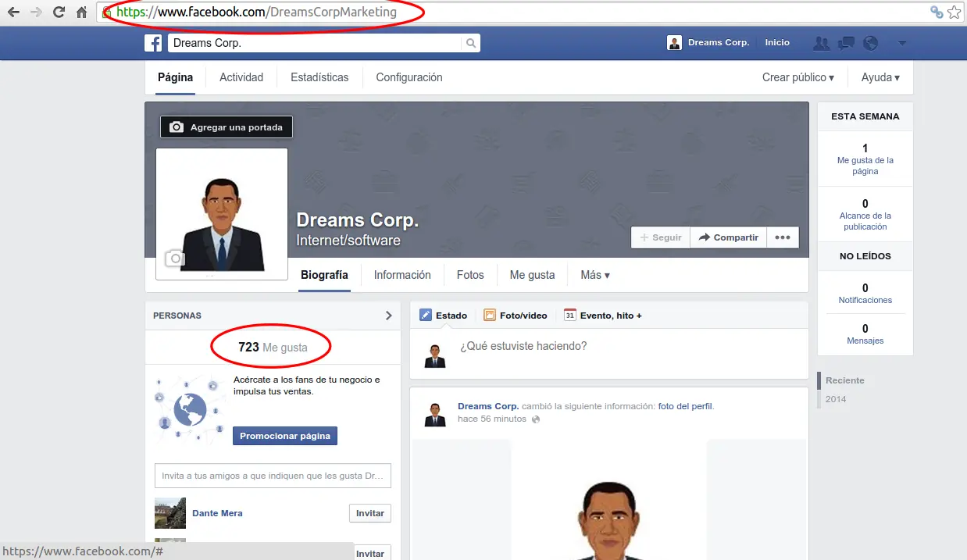Expand the Crear público dropdown
967x560 pixels.
(x=798, y=77)
